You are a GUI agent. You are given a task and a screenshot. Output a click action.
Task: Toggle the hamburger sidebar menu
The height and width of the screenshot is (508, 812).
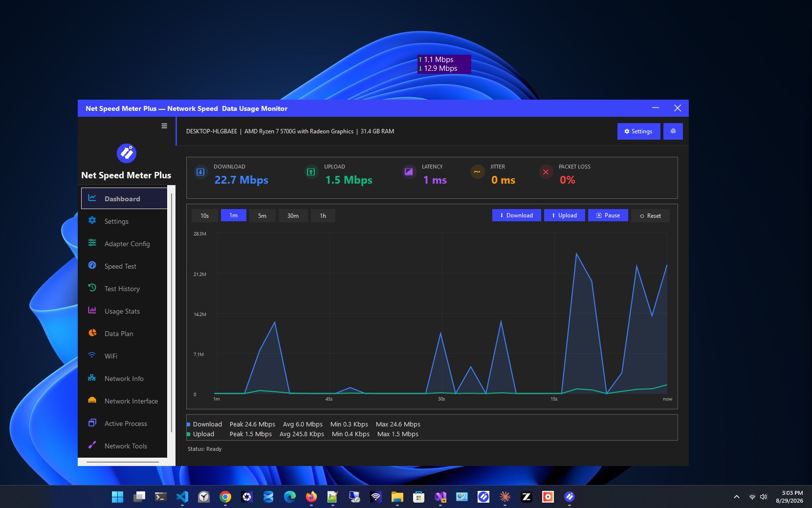tap(164, 126)
